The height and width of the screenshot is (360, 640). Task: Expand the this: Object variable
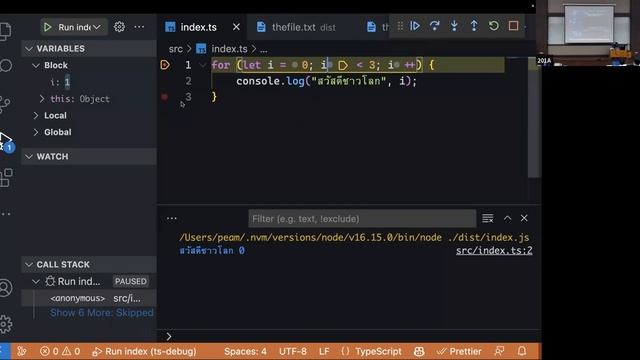coord(42,99)
